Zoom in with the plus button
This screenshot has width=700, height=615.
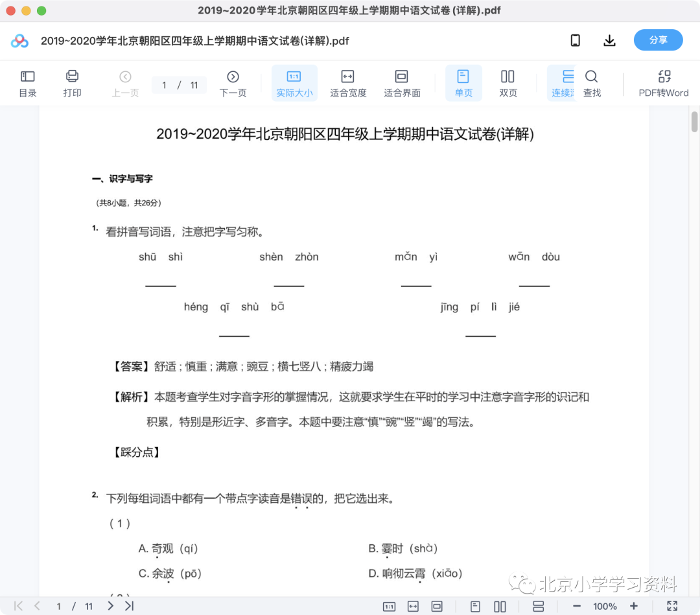633,606
